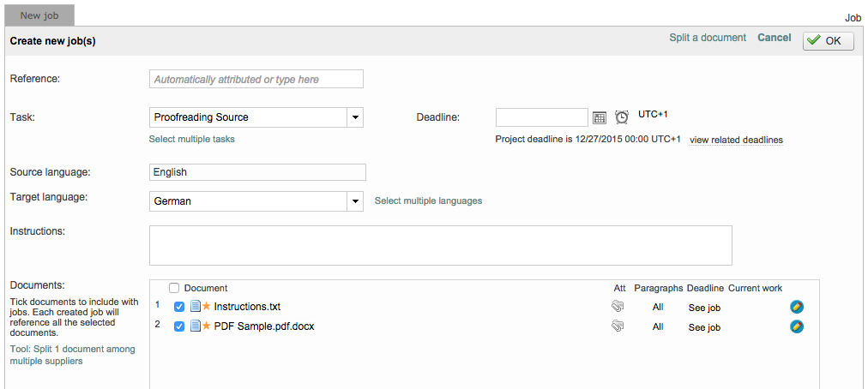The width and height of the screenshot is (868, 389).
Task: Click attachment paperclip for PDF Sample.pdf.docx
Action: coord(618,326)
